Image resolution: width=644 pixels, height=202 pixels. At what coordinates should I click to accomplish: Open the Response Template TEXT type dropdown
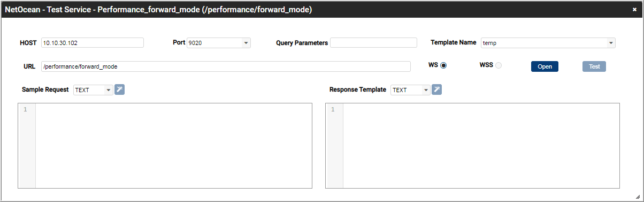tap(410, 90)
